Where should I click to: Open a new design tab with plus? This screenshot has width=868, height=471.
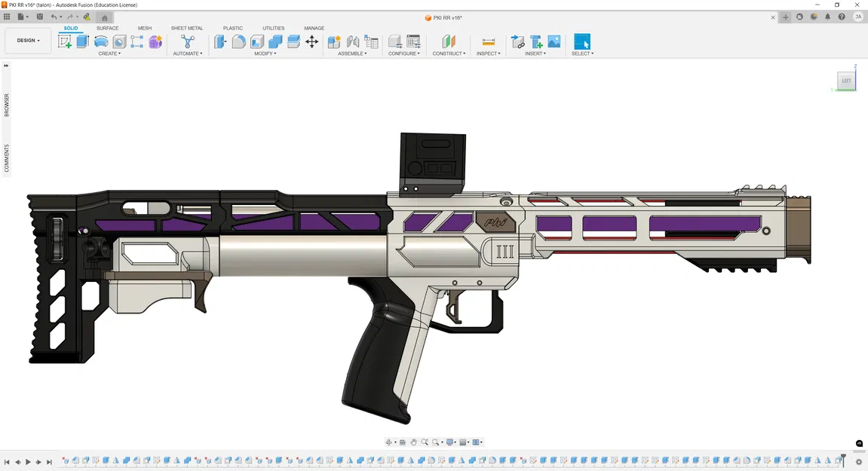[785, 17]
